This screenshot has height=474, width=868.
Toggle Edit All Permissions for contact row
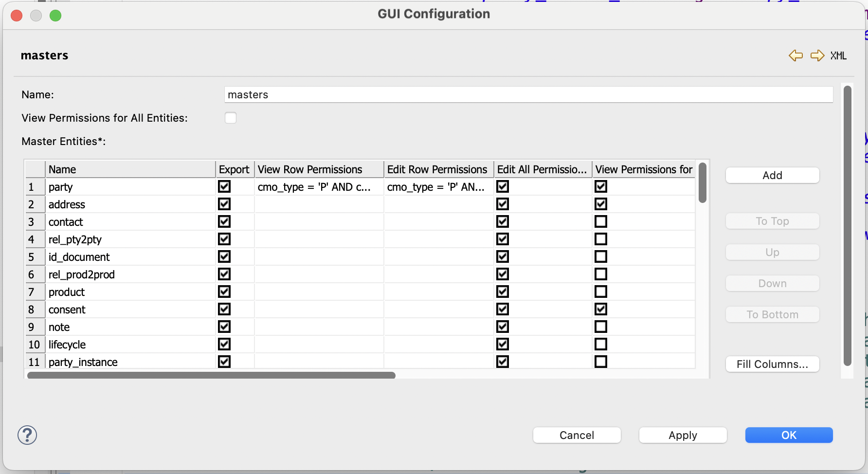click(x=503, y=222)
